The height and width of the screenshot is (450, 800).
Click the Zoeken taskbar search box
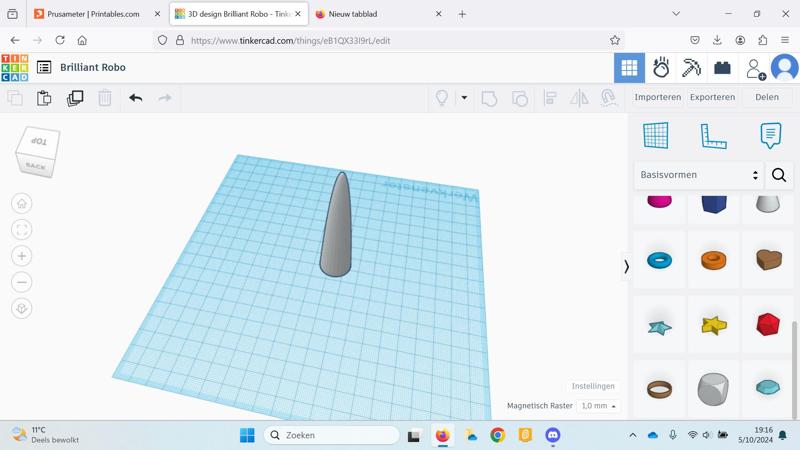[332, 435]
